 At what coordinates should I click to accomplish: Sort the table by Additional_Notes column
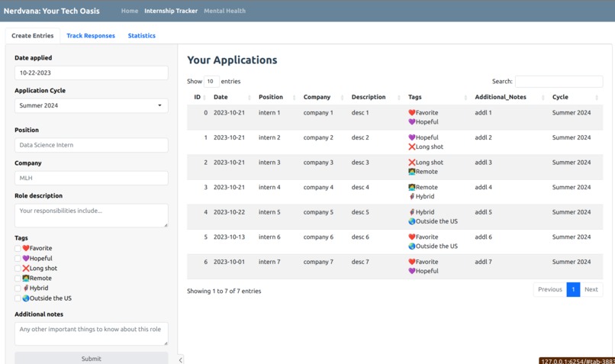[x=509, y=97]
